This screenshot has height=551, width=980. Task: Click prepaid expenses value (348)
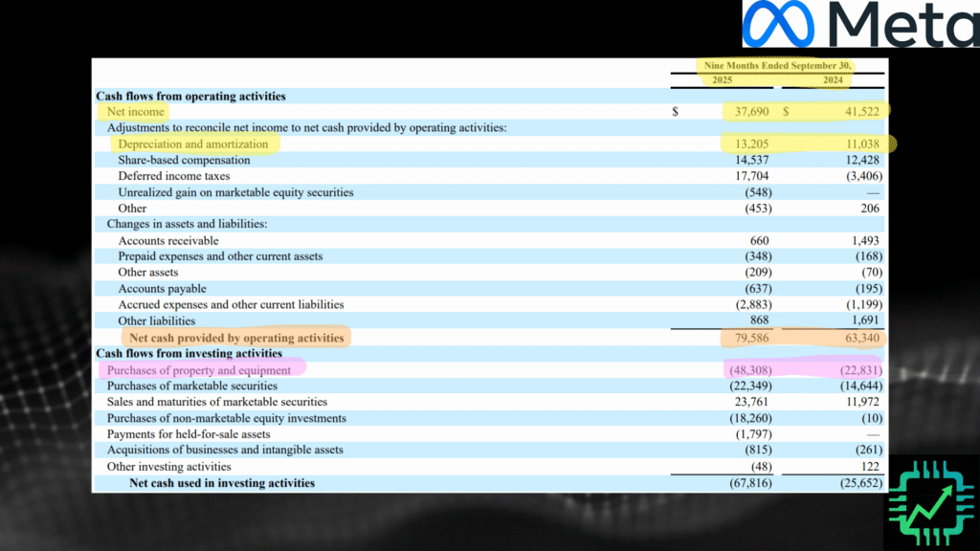coord(758,256)
